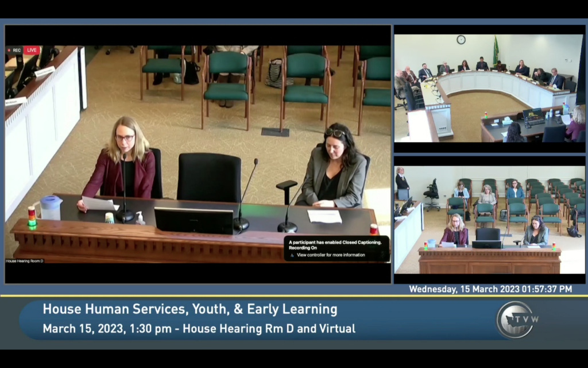The width and height of the screenshot is (588, 368).
Task: Click the 'March 15, 2023, 1:30 pm' subtitle
Action: [x=199, y=329]
